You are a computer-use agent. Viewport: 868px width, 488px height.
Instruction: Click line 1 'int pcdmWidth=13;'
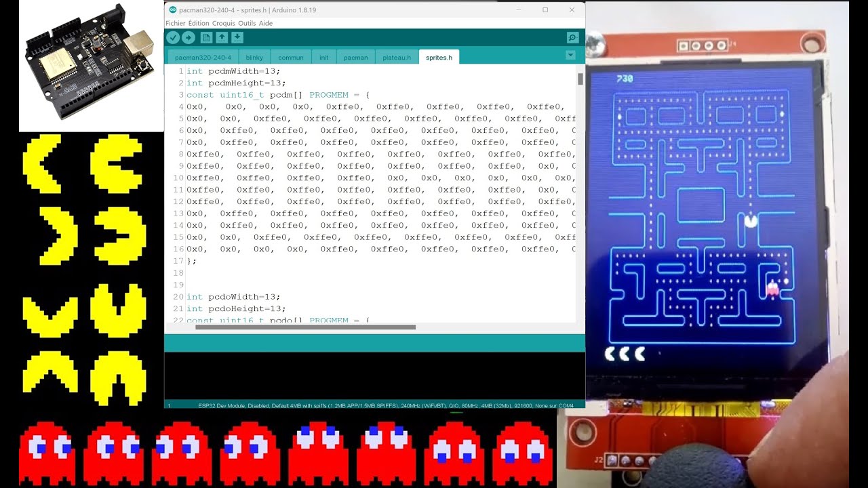pyautogui.click(x=233, y=71)
